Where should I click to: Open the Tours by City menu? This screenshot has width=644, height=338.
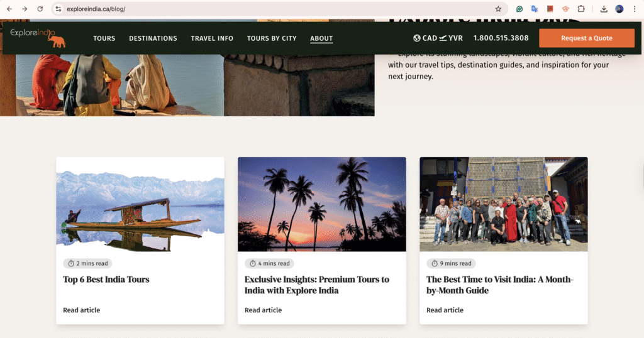(271, 38)
